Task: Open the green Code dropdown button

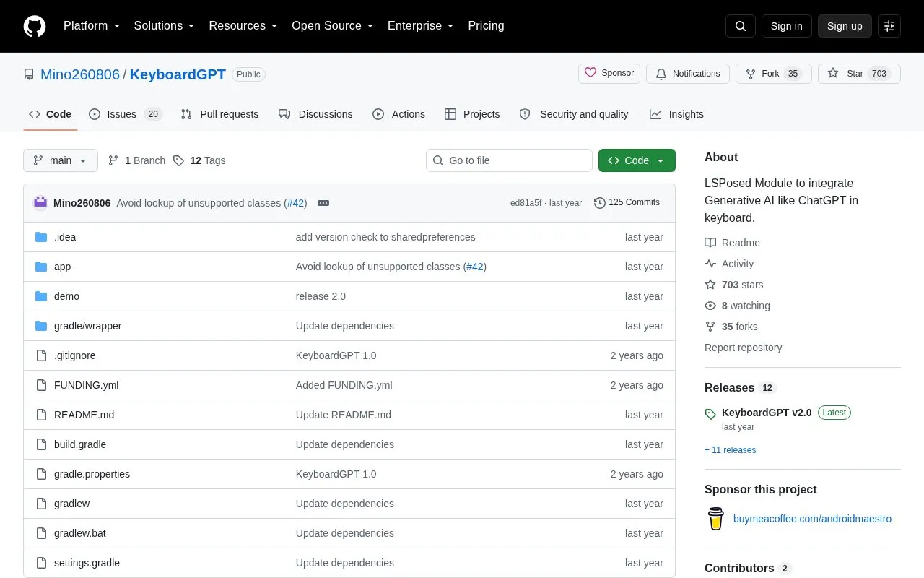Action: (637, 160)
